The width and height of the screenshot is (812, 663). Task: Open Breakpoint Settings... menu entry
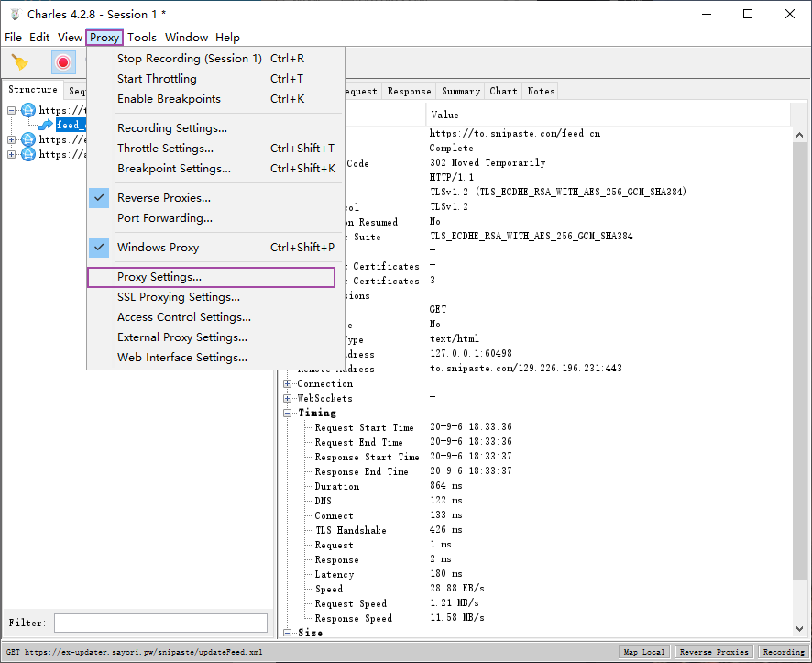214,169
